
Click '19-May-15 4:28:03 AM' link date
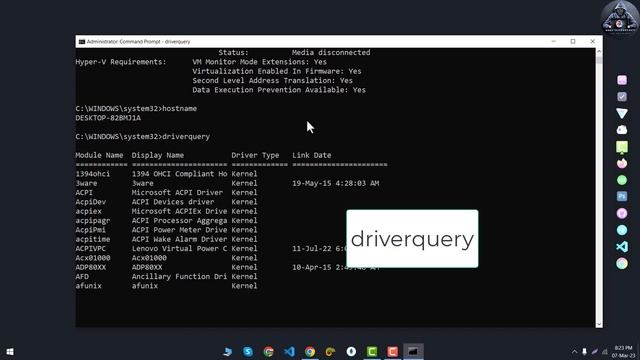pyautogui.click(x=336, y=183)
